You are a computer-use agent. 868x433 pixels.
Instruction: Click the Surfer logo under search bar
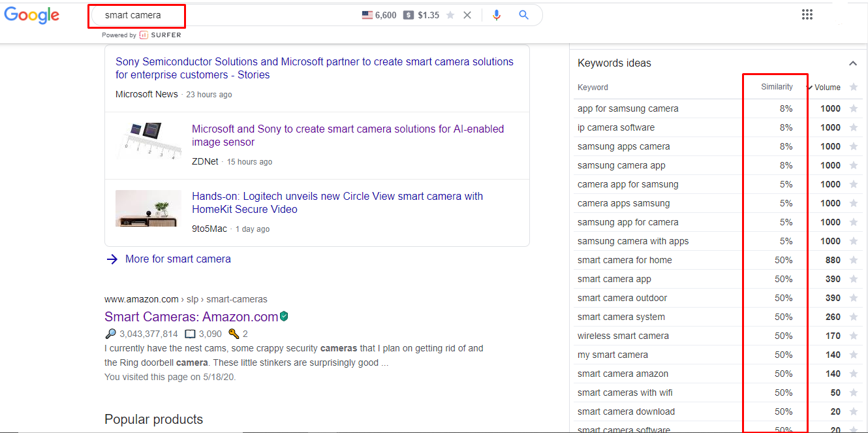(161, 35)
